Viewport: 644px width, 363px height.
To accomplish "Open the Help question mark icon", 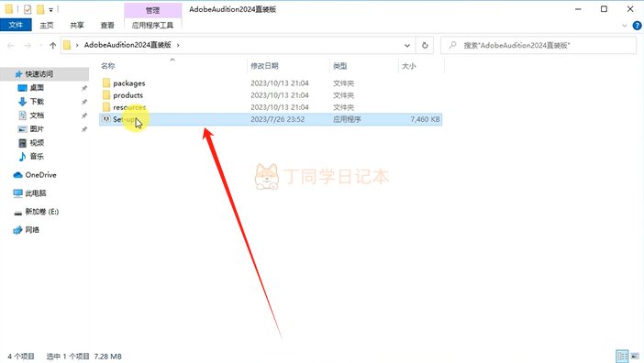I will pyautogui.click(x=637, y=26).
